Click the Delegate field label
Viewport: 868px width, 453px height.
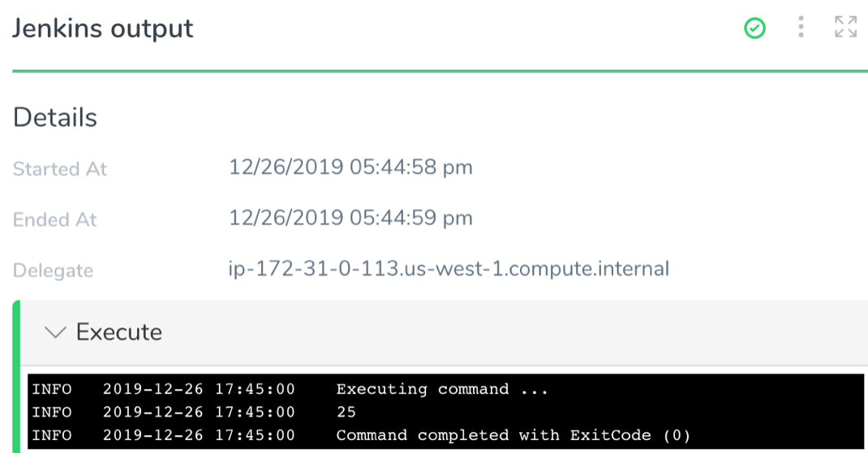pyautogui.click(x=54, y=271)
